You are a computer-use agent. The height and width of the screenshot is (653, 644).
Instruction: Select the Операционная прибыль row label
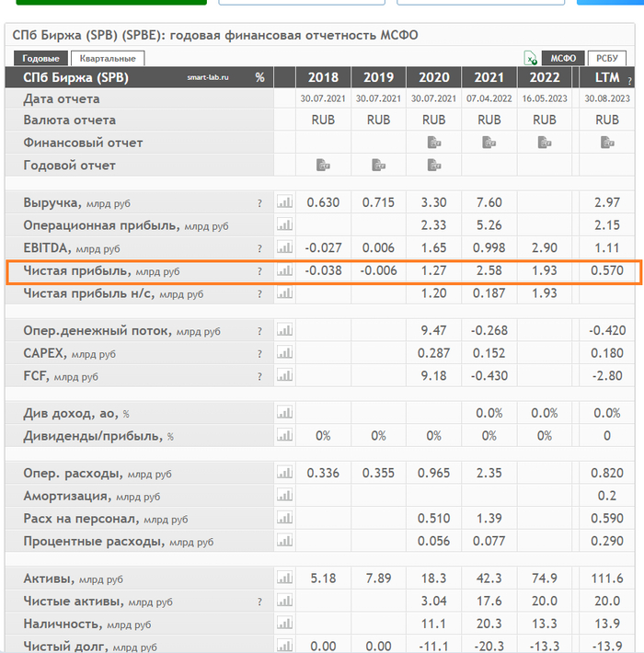[126, 225]
